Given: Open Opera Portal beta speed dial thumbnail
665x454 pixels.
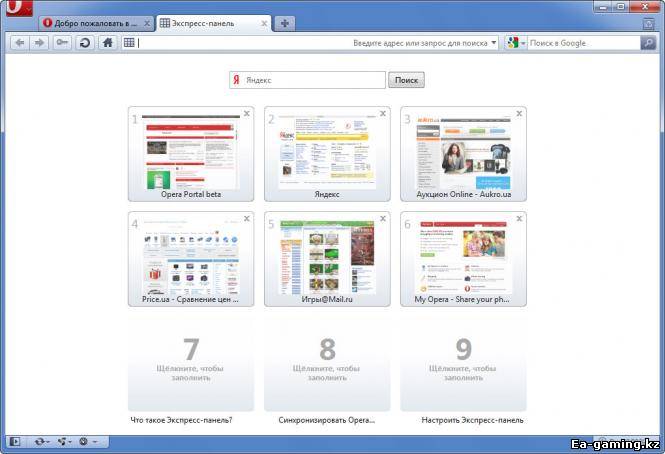Looking at the screenshot, I should pyautogui.click(x=191, y=154).
